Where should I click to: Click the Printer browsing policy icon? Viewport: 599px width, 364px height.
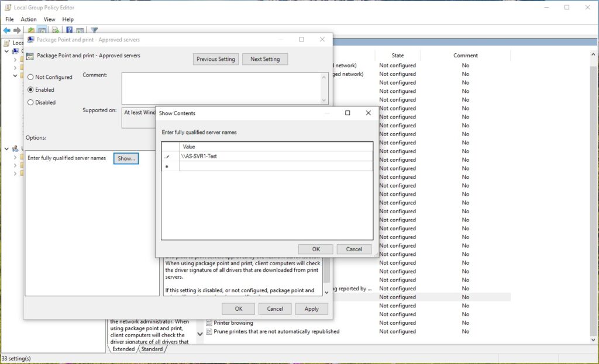point(209,323)
